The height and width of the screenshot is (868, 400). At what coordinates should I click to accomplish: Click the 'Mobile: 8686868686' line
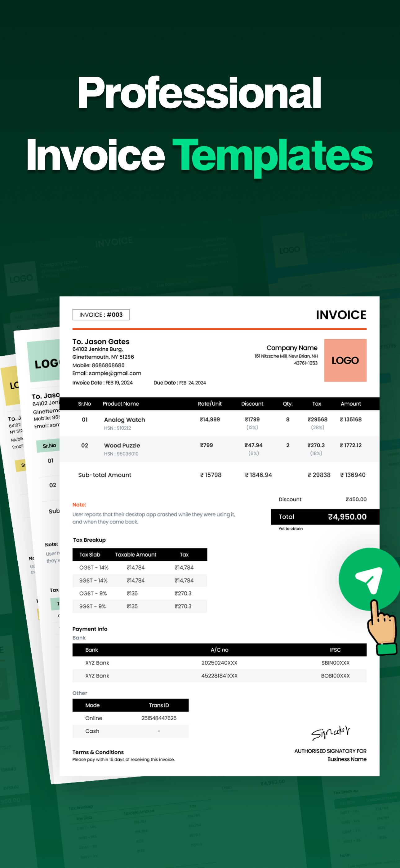pos(98,365)
